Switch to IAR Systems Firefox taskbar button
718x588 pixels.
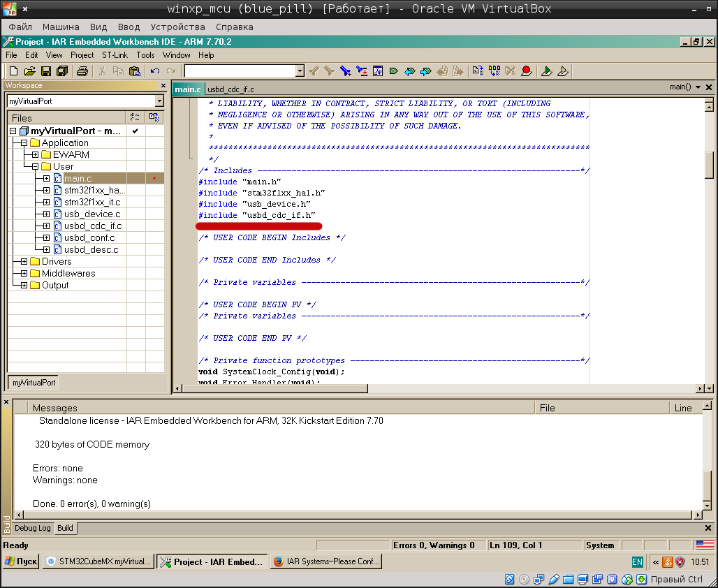click(326, 561)
